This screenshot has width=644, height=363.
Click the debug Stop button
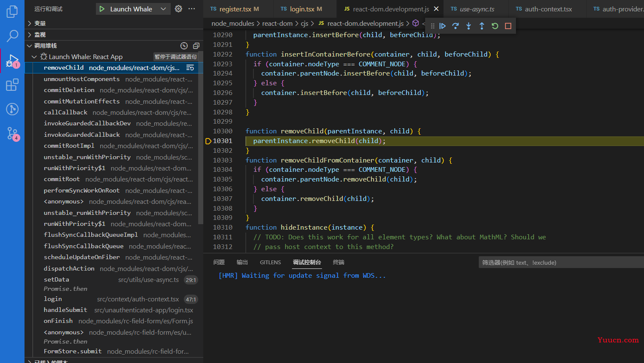pos(508,26)
